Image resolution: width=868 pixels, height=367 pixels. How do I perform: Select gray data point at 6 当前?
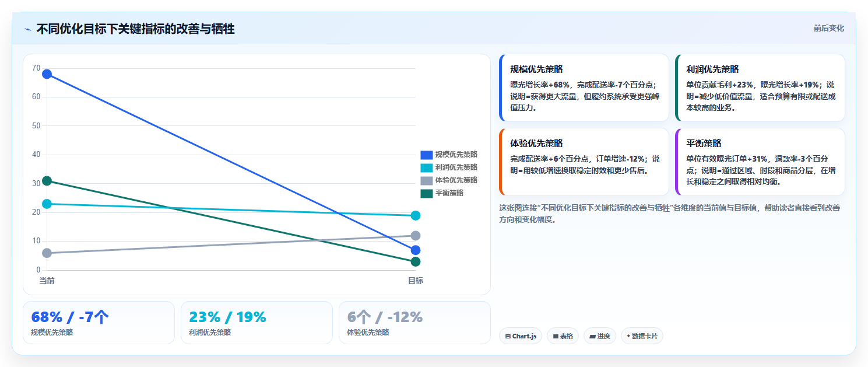(x=47, y=253)
